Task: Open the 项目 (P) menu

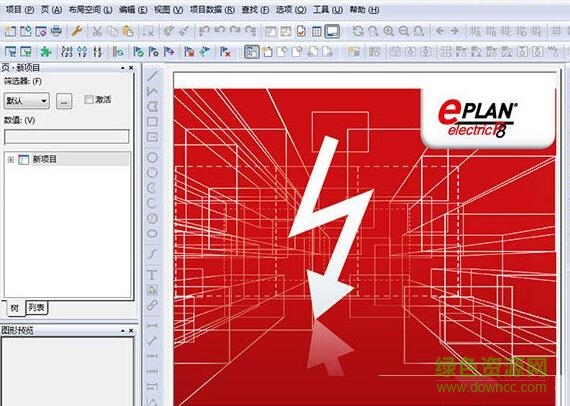Action: point(20,10)
